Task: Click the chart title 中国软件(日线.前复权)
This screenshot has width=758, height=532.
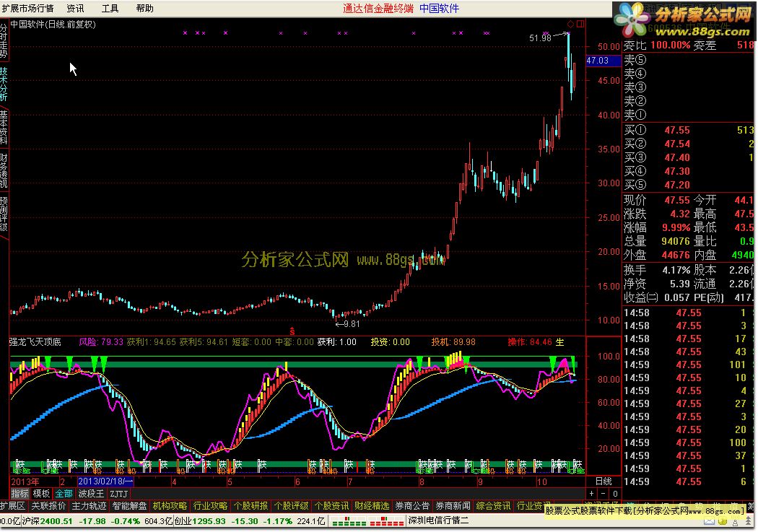Action: pos(53,24)
